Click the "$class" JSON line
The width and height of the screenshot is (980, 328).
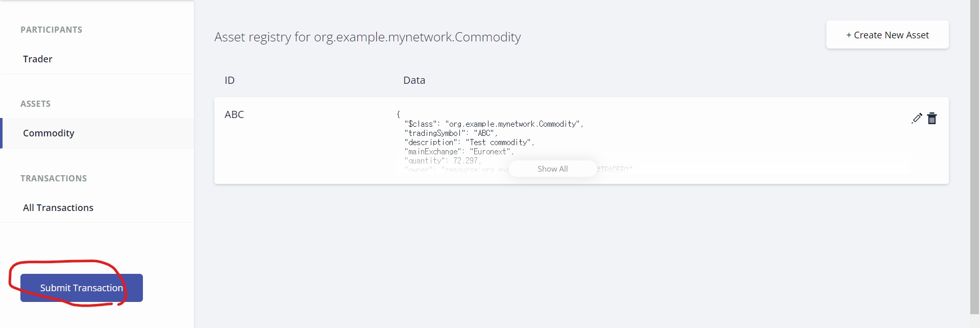click(494, 124)
